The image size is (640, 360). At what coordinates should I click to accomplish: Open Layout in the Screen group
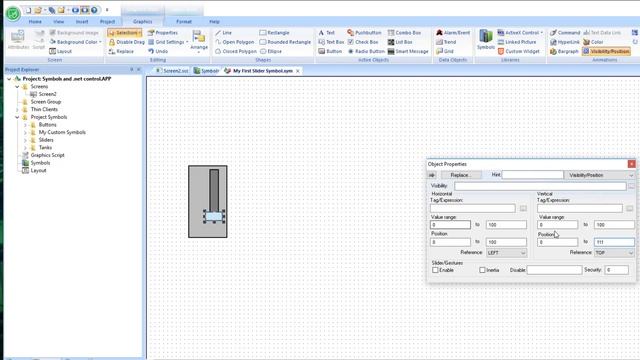pos(60,51)
